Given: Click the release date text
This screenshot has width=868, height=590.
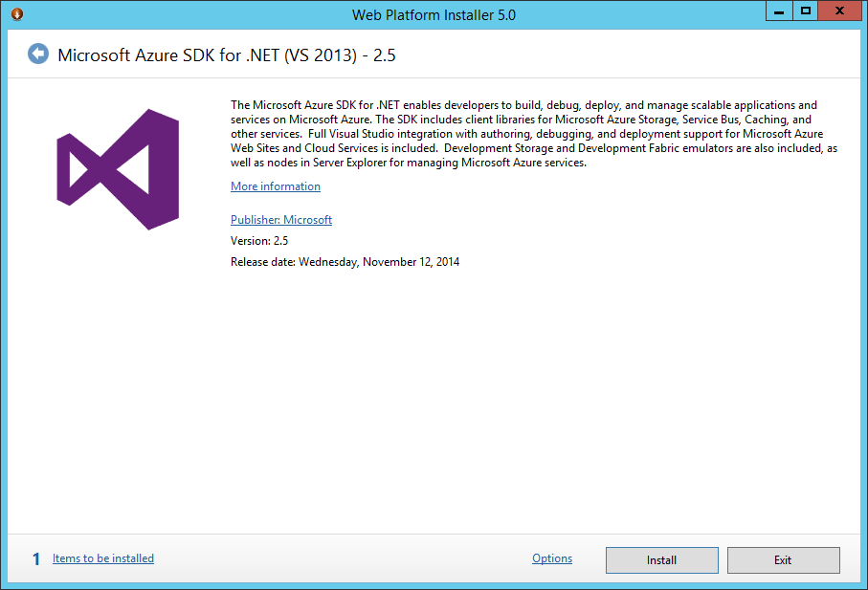Looking at the screenshot, I should [344, 261].
